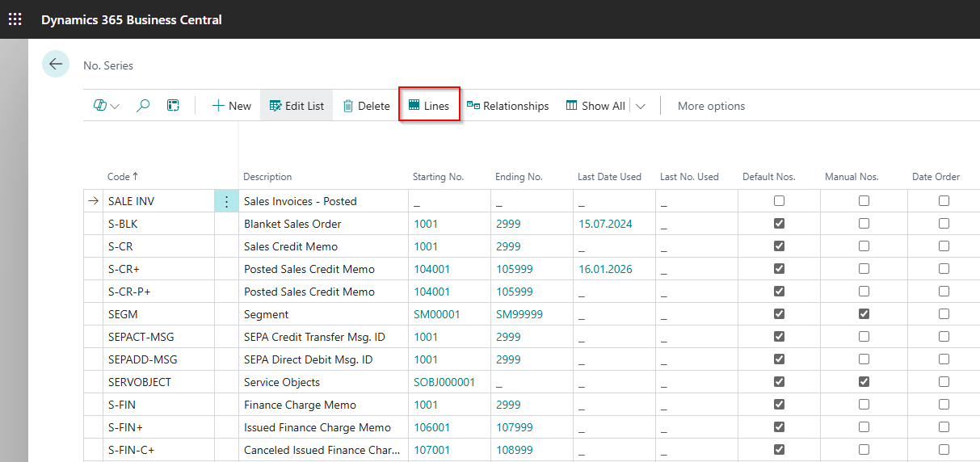
Task: Uncheck Default Nos. for S-FIN
Action: click(x=779, y=405)
